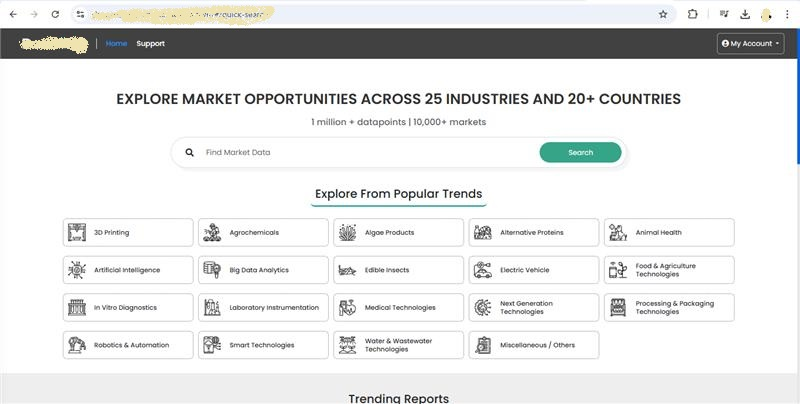Select the Robotics & Automation icon
Screen dimensions: 800x404
click(x=76, y=345)
